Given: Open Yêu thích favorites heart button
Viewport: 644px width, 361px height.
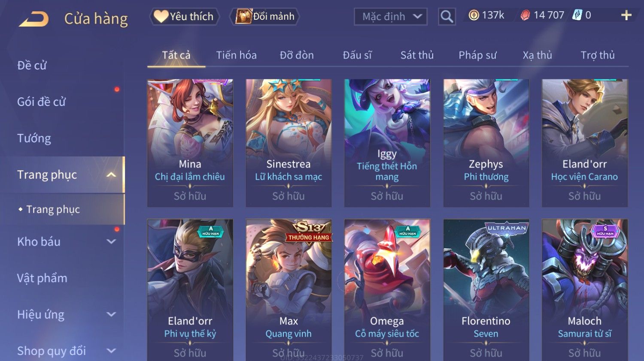Looking at the screenshot, I should pos(184,16).
